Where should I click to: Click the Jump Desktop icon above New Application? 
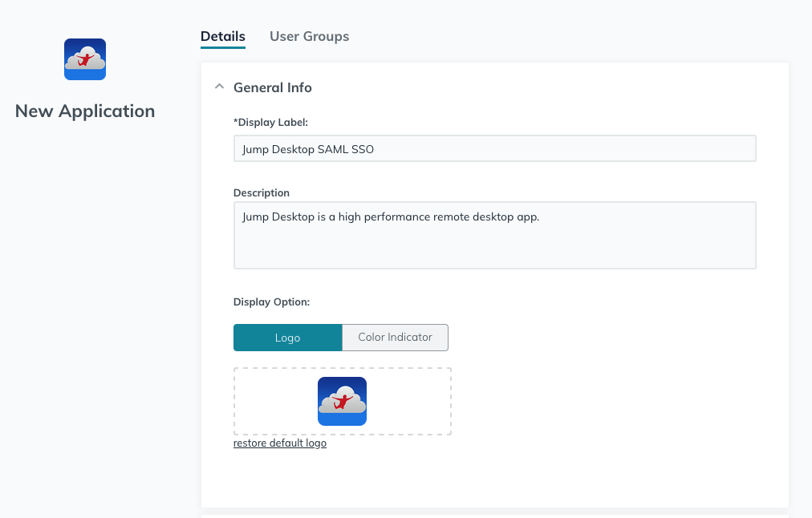click(85, 59)
